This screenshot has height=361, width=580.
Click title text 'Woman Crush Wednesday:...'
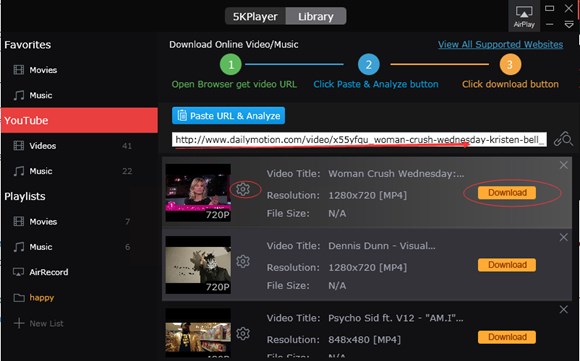[396, 173]
